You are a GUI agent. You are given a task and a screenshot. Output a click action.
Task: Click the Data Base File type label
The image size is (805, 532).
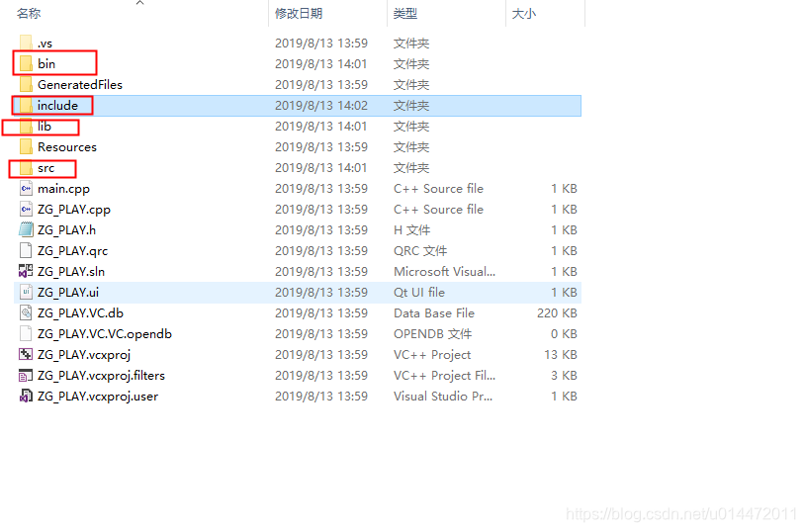(434, 313)
